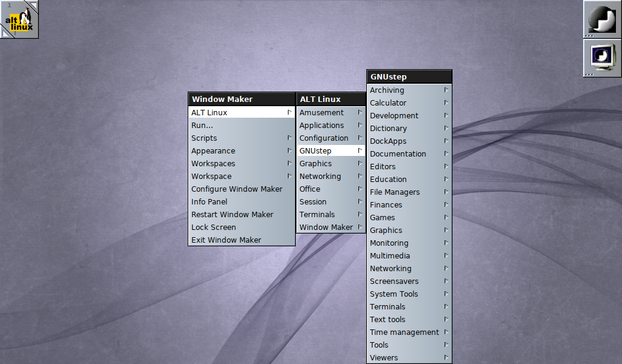The image size is (622, 364).
Task: Open Window Maker in ALT Linux menu
Action: (331, 227)
